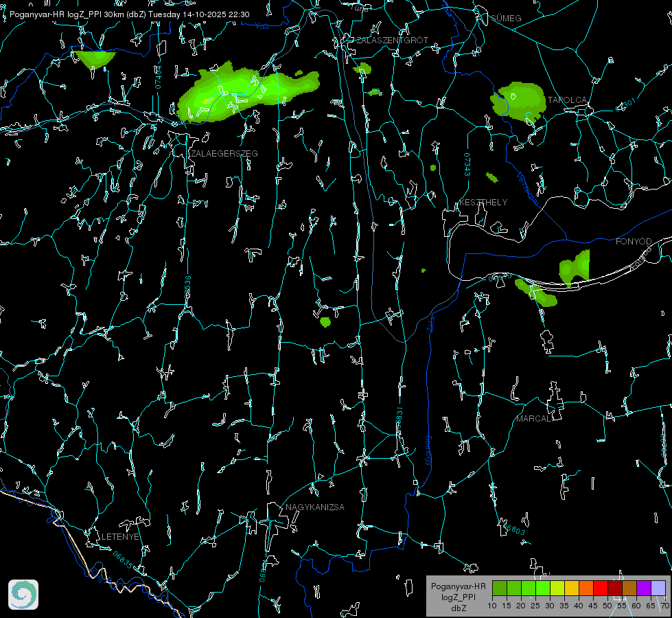Click the TAPOLCA city label
This screenshot has width=672, height=618.
point(567,100)
